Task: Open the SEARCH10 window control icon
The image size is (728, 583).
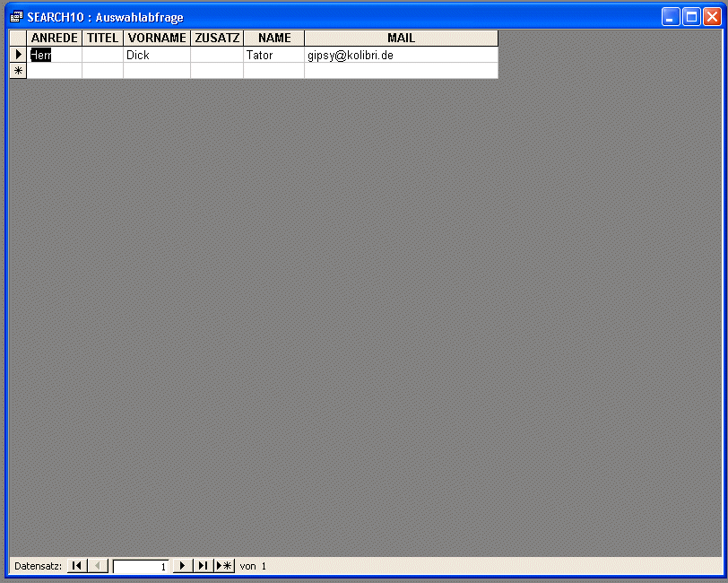Action: [16, 17]
